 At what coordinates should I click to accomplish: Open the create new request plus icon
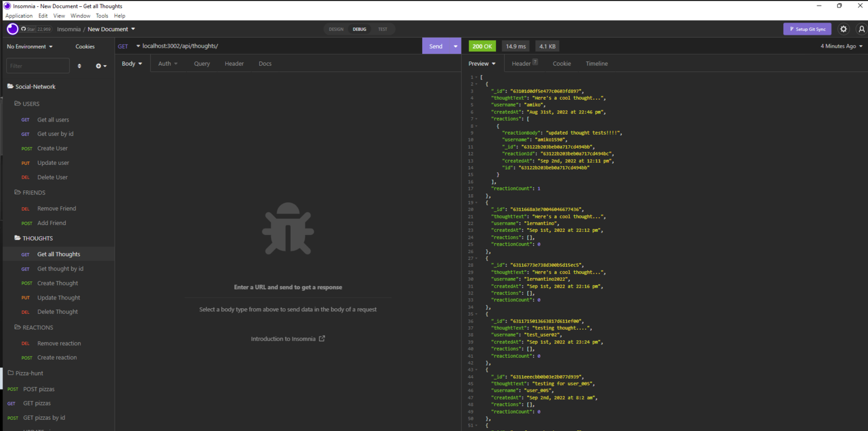[99, 65]
